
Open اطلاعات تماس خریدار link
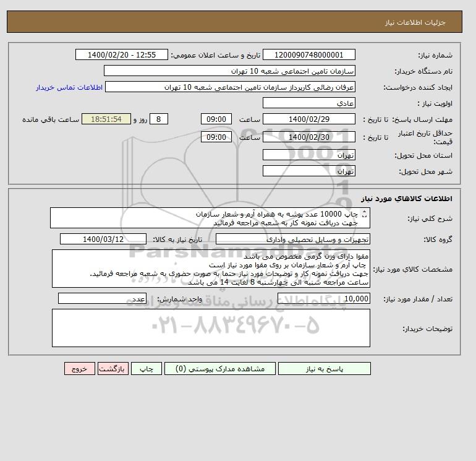tap(69, 87)
